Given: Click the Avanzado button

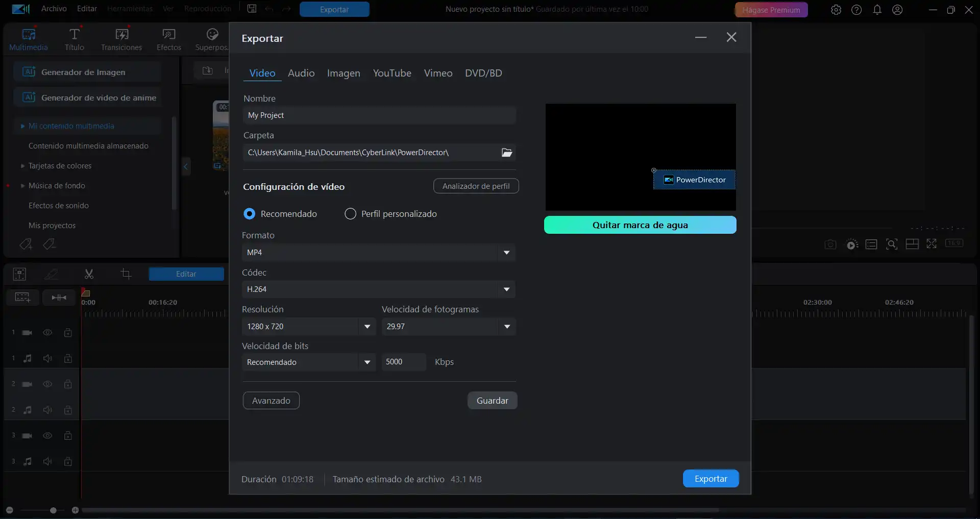Looking at the screenshot, I should pyautogui.click(x=271, y=401).
